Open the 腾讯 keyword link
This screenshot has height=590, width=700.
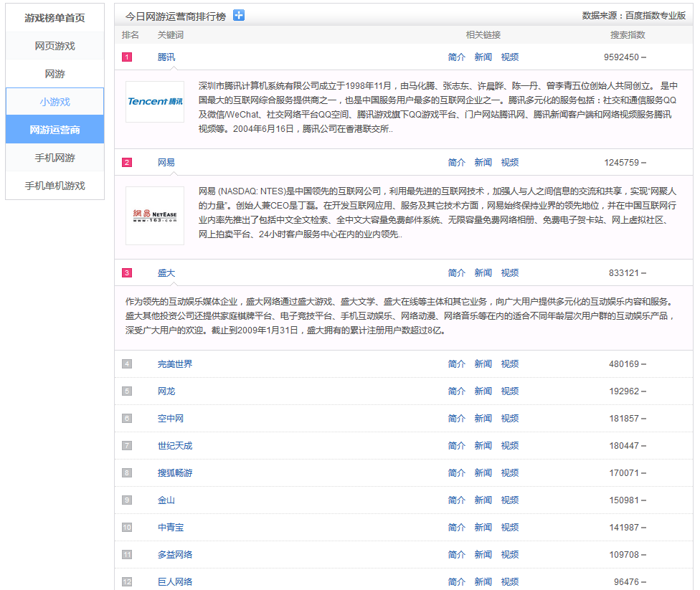pos(166,57)
